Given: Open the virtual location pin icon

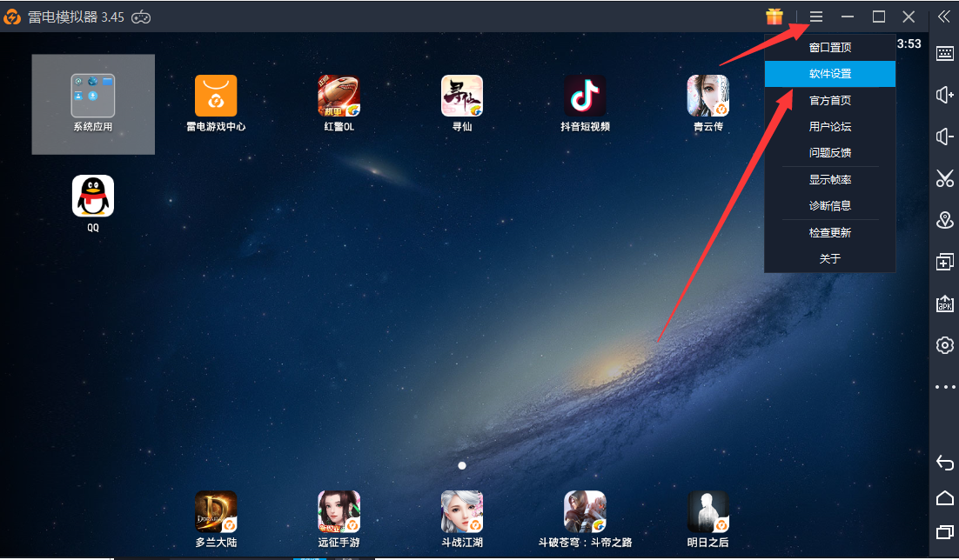Looking at the screenshot, I should pyautogui.click(x=944, y=220).
